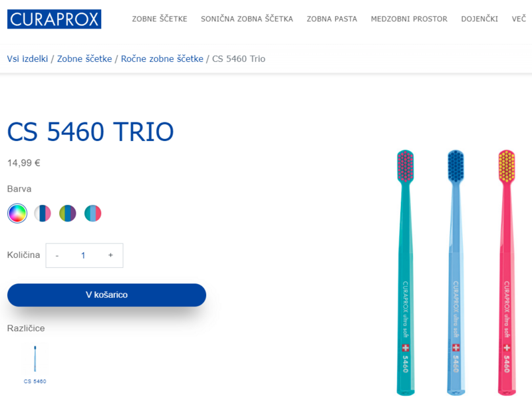This screenshot has height=401, width=532.
Task: Click the Curaprox logo
Action: 55,19
